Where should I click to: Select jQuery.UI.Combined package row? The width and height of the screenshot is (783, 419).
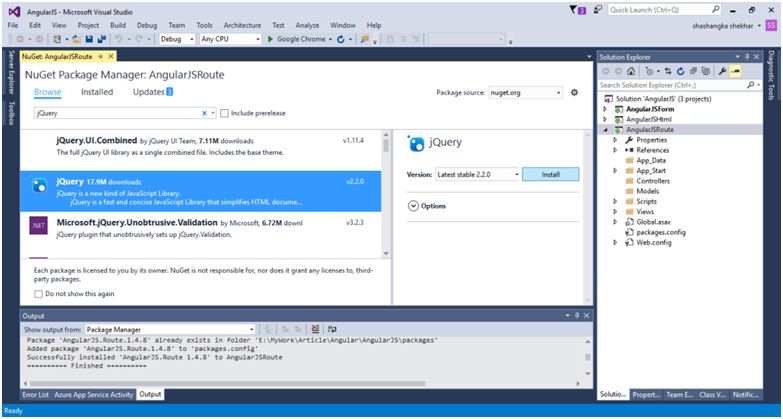tap(200, 150)
